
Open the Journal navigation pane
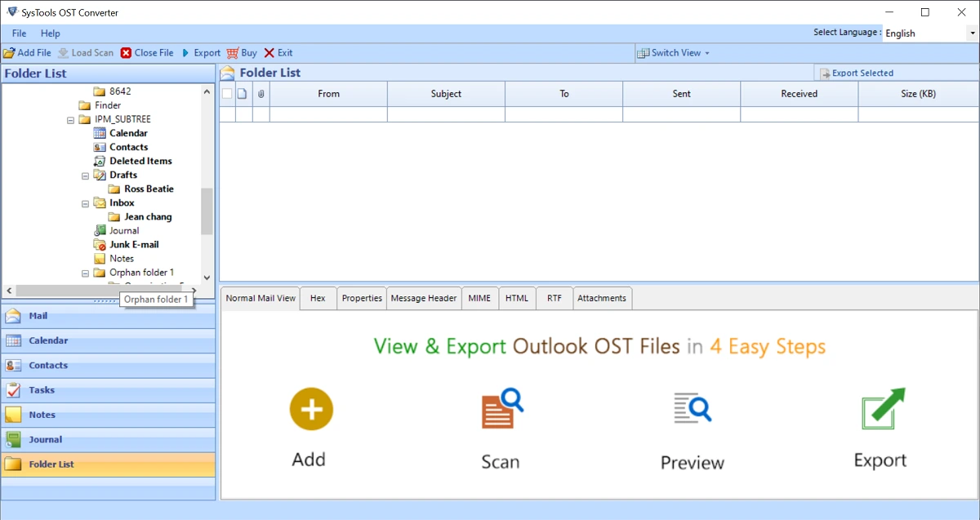coord(108,439)
